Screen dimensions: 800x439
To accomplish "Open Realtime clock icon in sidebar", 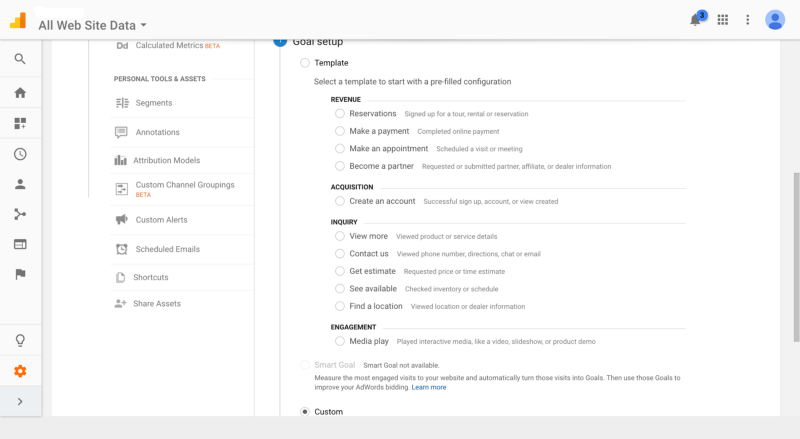I will click(20, 154).
